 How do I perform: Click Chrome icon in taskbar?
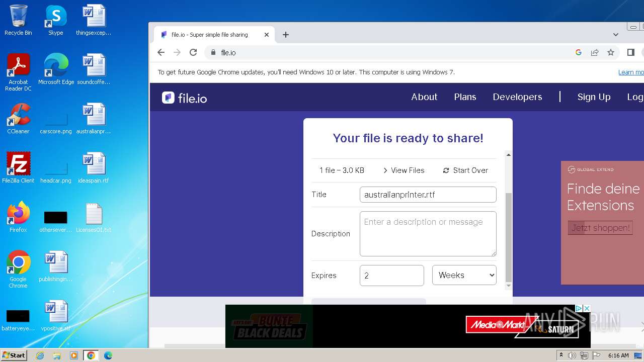[91, 355]
